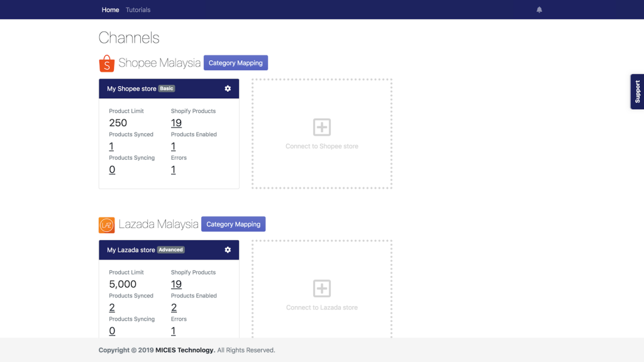Click the Lazada Malaysia logo icon
Image resolution: width=644 pixels, height=362 pixels.
pyautogui.click(x=107, y=225)
